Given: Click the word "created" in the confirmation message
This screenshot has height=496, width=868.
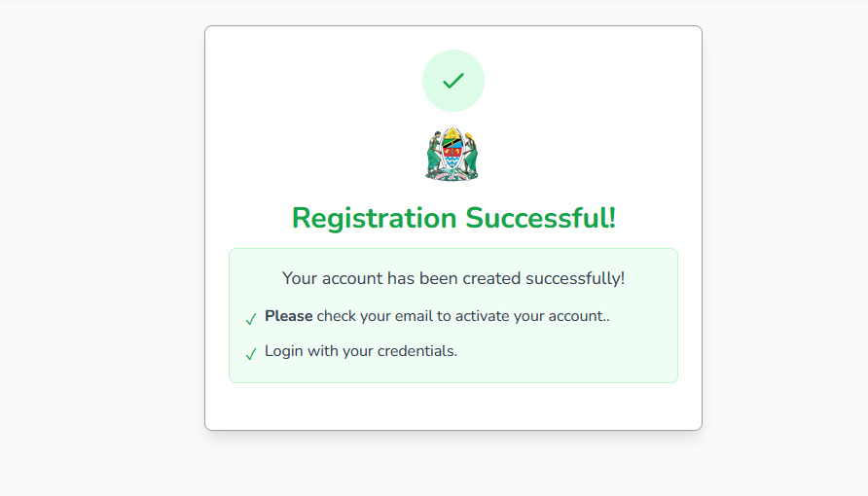Looking at the screenshot, I should [491, 278].
